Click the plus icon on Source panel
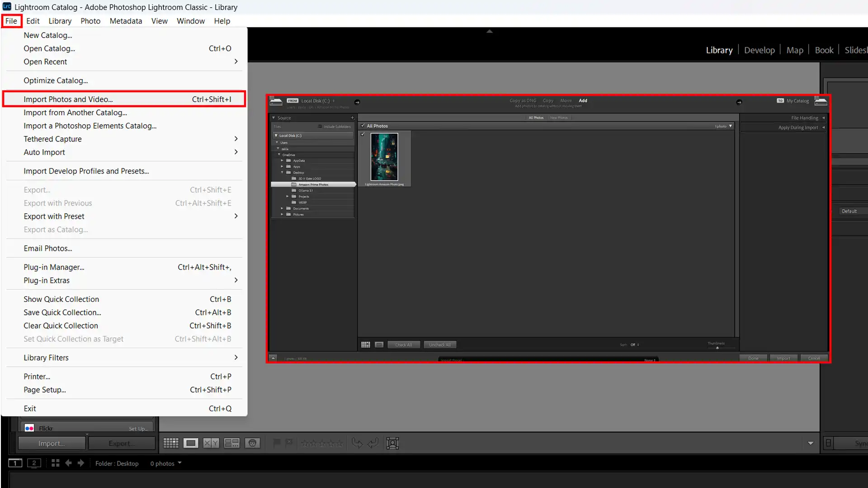Viewport: 868px width, 488px height. click(352, 118)
